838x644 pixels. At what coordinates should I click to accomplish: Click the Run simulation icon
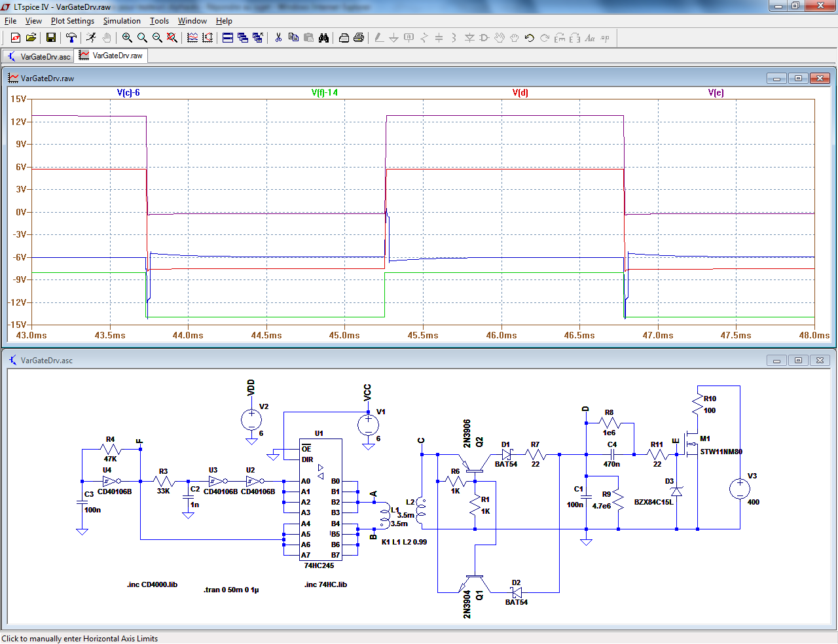point(91,38)
